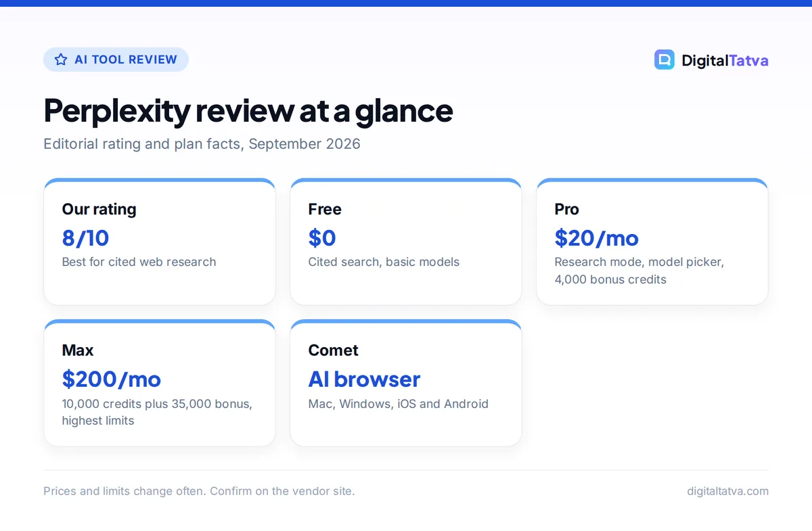The height and width of the screenshot is (531, 812).
Task: Click the subtitle 'Editorial rating and plan facts, September 2026'
Action: [202, 144]
